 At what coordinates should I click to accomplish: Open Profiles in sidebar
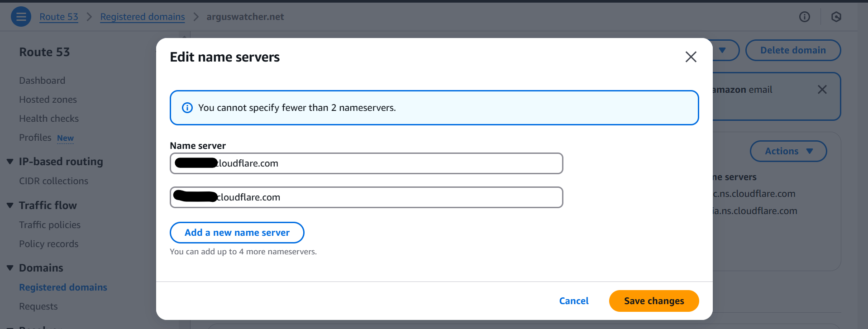click(35, 138)
